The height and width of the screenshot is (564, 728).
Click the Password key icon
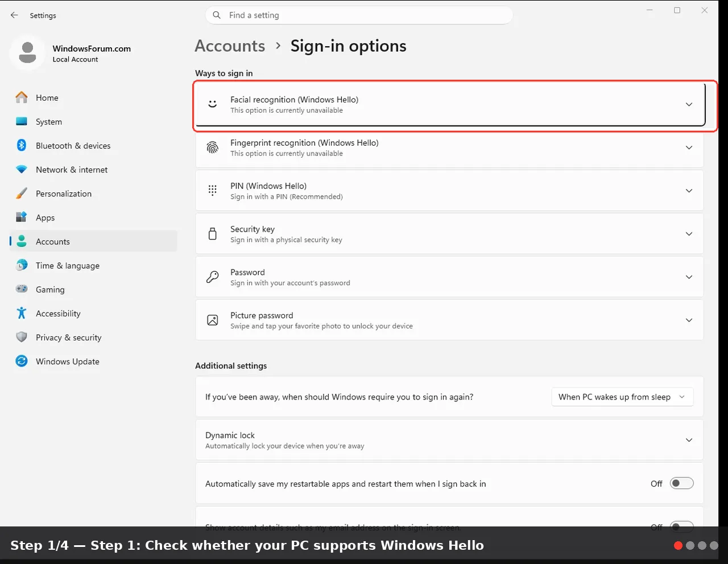[x=213, y=277]
